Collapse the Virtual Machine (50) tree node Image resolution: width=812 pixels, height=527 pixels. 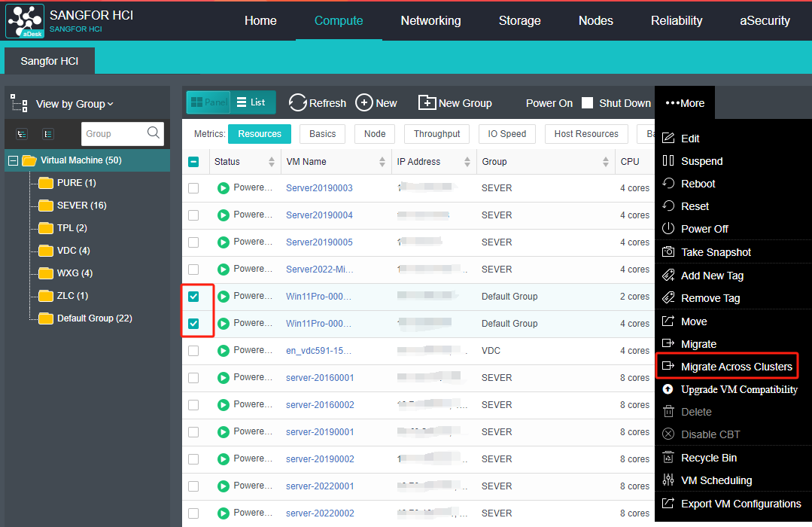[13, 160]
